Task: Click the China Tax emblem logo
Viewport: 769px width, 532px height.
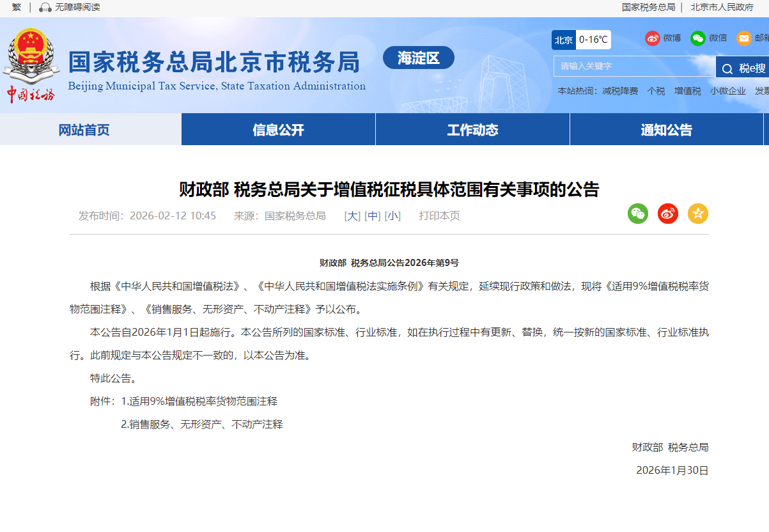Action: click(30, 65)
